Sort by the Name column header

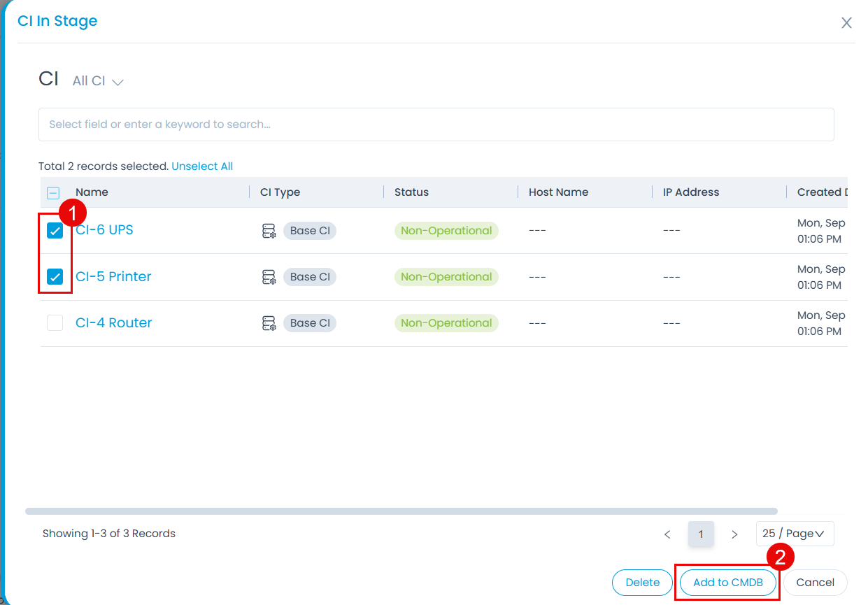(92, 192)
